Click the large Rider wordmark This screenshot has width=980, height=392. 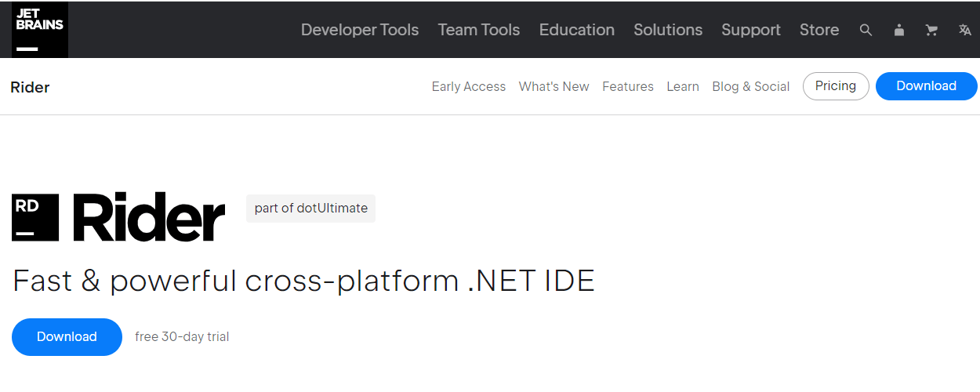(x=149, y=217)
